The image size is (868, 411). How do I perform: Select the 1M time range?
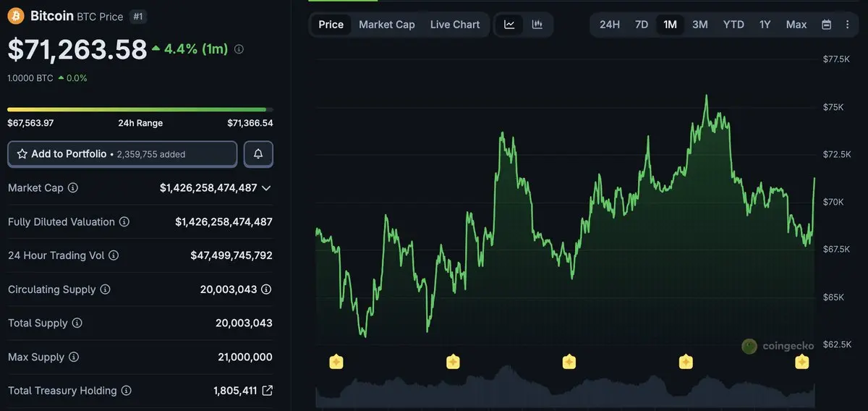(671, 25)
